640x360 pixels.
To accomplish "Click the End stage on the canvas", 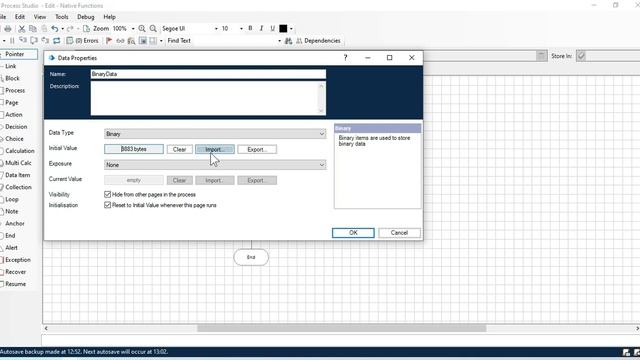I will [x=251, y=258].
